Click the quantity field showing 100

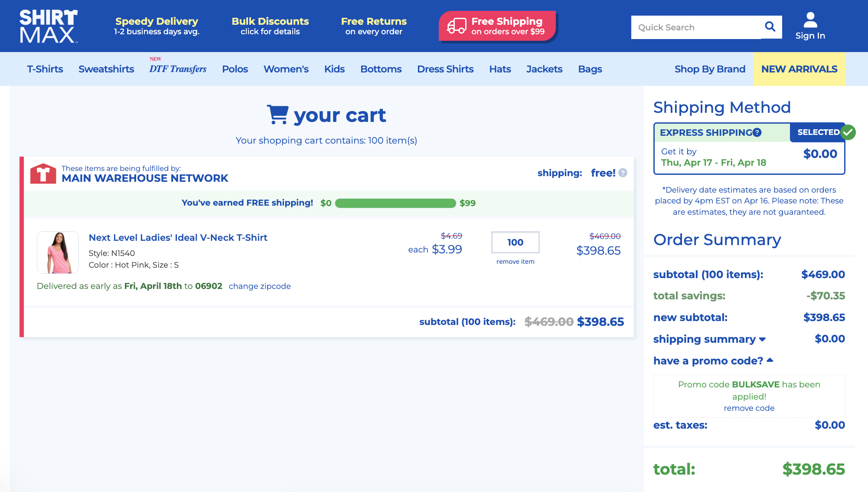(515, 243)
